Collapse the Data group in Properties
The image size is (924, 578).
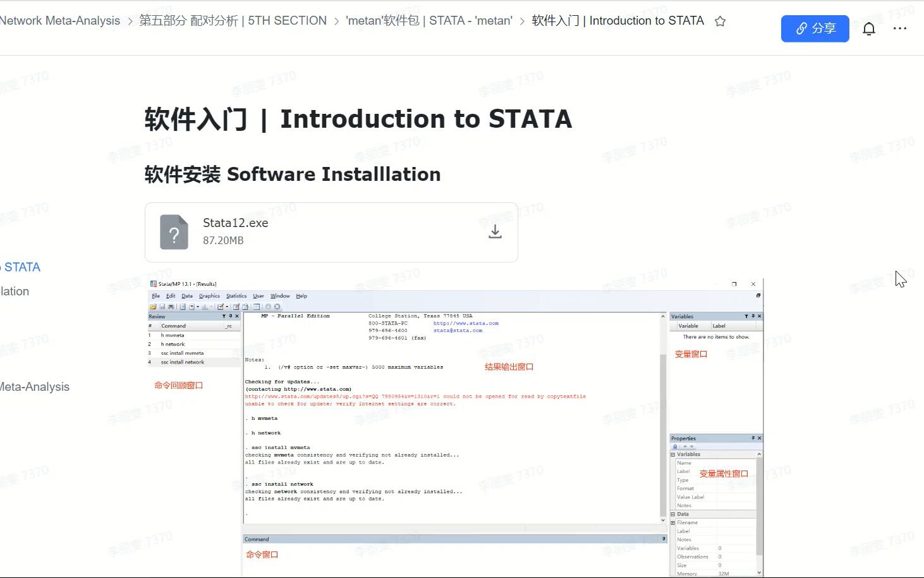pyautogui.click(x=672, y=514)
